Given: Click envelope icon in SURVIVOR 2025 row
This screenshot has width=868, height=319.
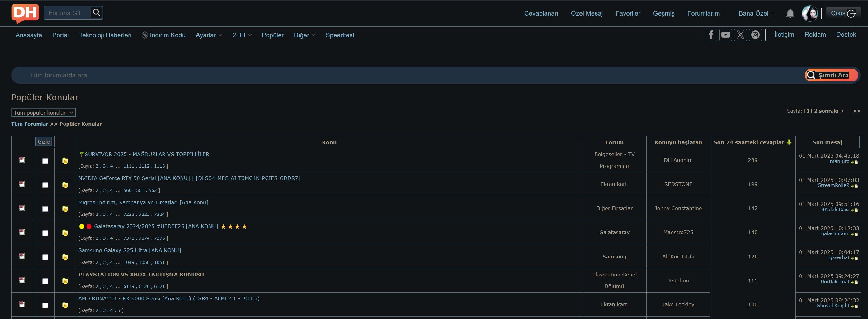Looking at the screenshot, I should (x=22, y=160).
